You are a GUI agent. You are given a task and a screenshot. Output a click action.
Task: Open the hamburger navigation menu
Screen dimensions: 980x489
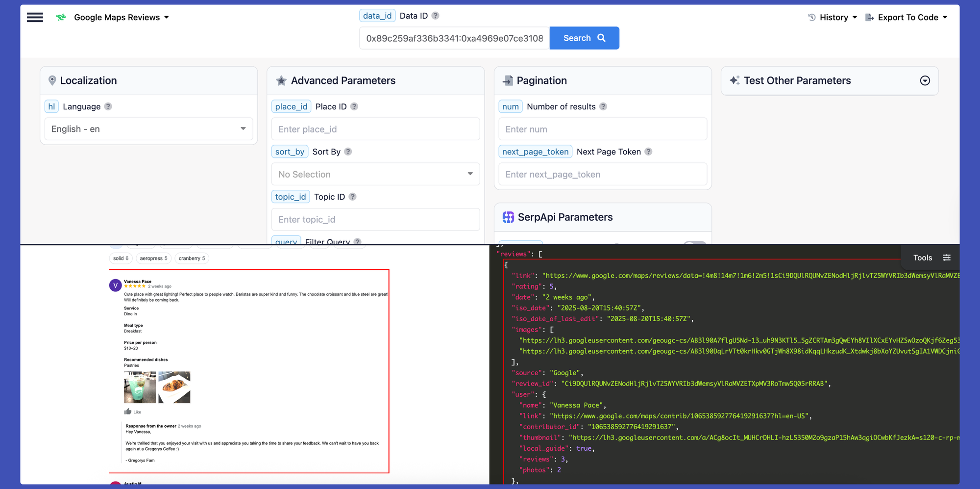point(35,18)
